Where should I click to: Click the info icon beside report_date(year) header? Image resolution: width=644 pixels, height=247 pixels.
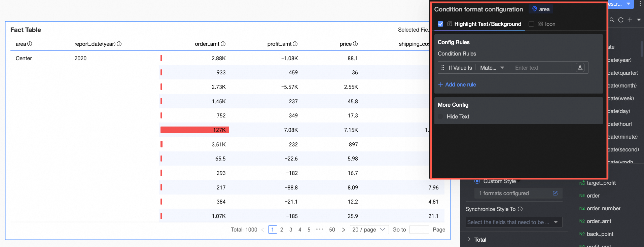click(x=119, y=44)
